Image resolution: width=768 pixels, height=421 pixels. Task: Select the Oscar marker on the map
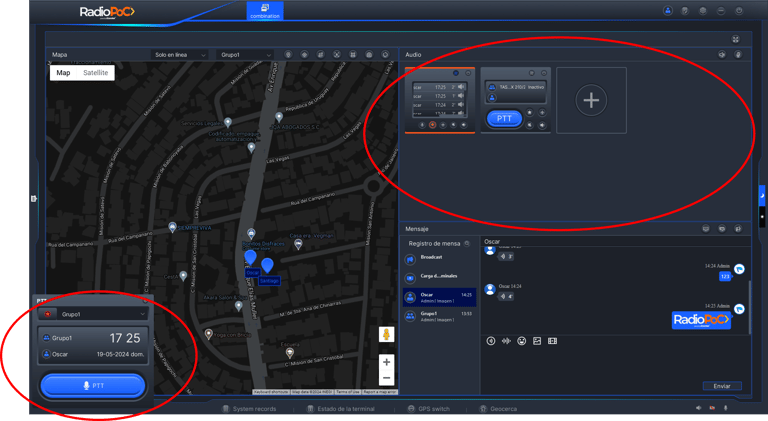[x=250, y=257]
